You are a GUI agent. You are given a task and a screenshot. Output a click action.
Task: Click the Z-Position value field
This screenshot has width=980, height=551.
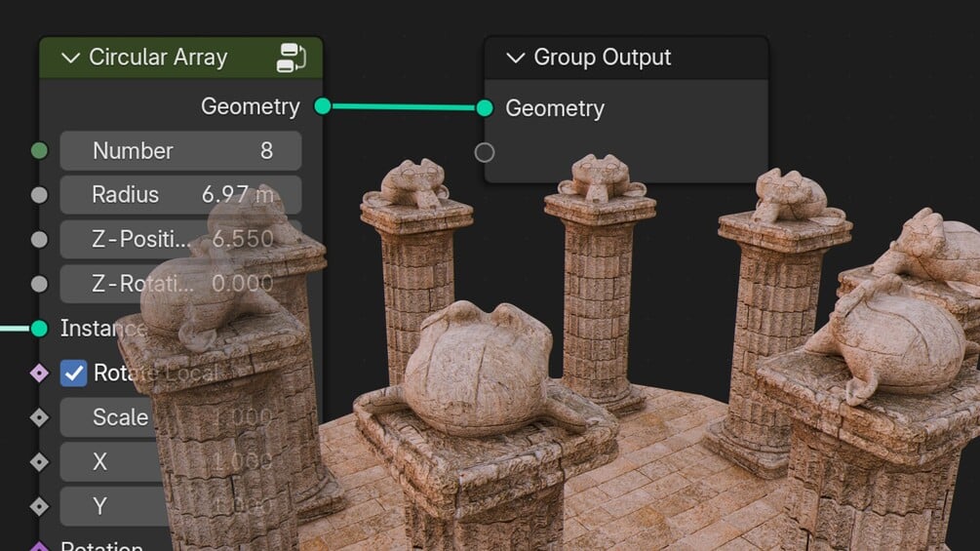(x=180, y=239)
